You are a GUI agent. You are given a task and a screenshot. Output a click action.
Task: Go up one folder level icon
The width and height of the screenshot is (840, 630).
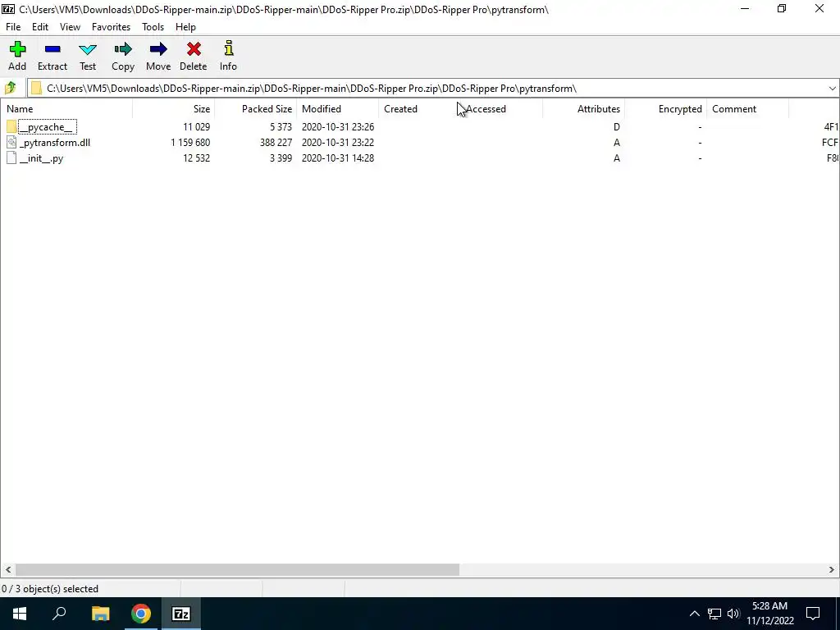tap(10, 88)
